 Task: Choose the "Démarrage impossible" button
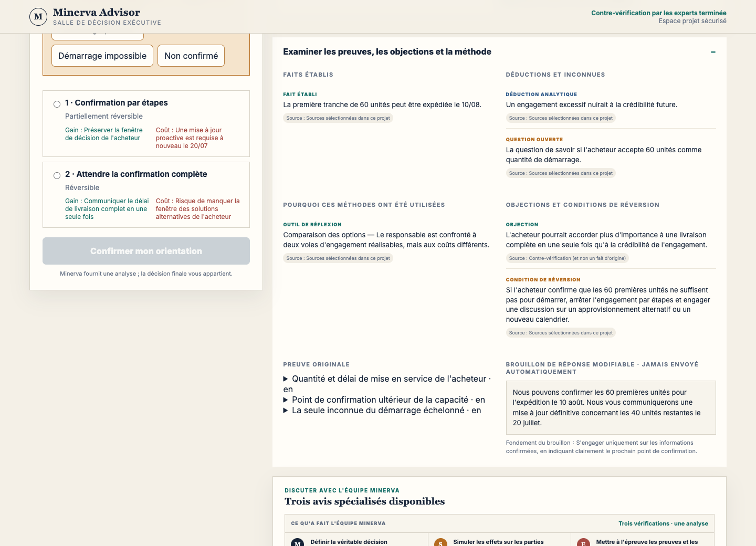click(102, 56)
